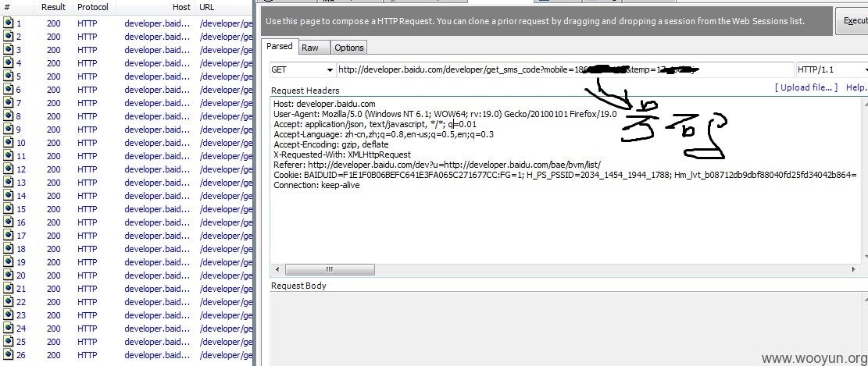
Task: Select the session icon for row 9
Action: pos(9,130)
